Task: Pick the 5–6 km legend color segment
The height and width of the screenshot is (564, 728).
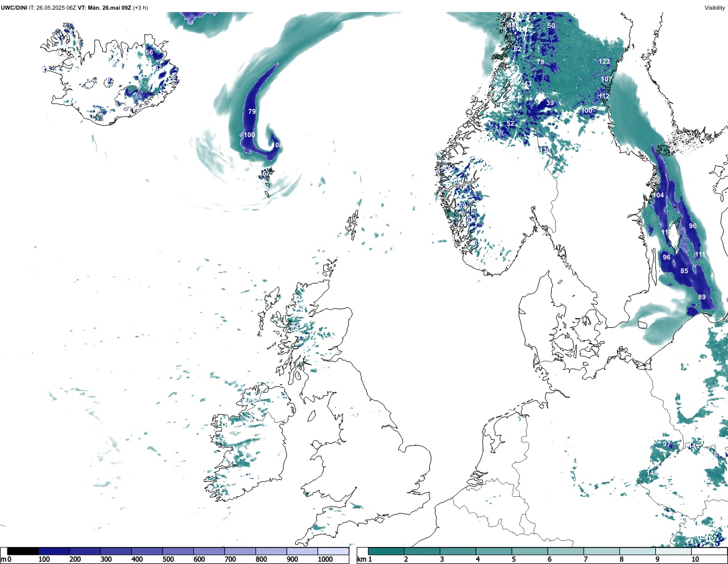Action: [x=531, y=551]
